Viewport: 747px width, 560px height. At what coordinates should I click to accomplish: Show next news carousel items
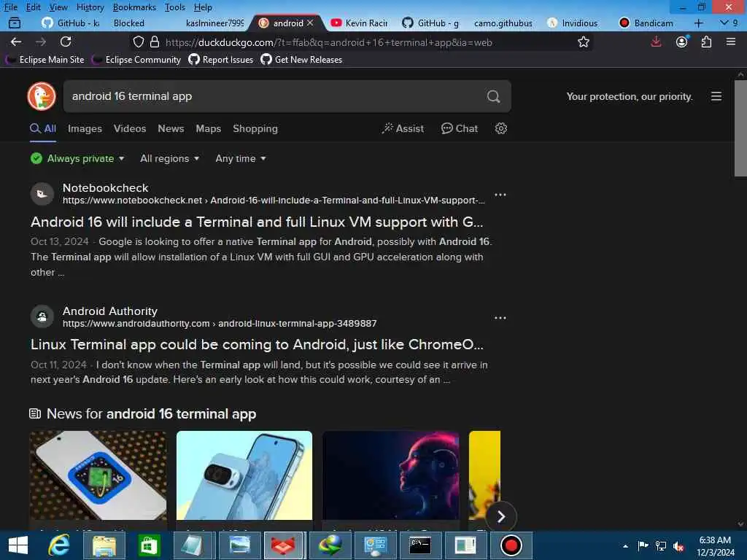pos(501,517)
